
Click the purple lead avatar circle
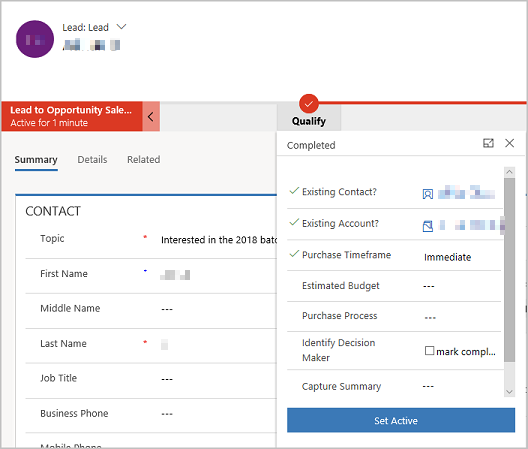pos(35,39)
